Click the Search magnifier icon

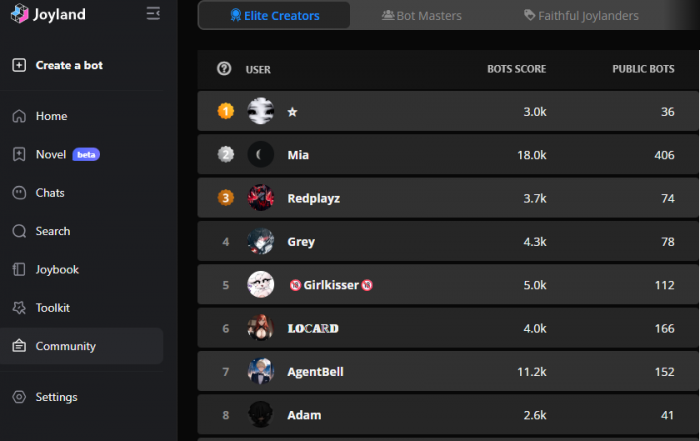[19, 231]
